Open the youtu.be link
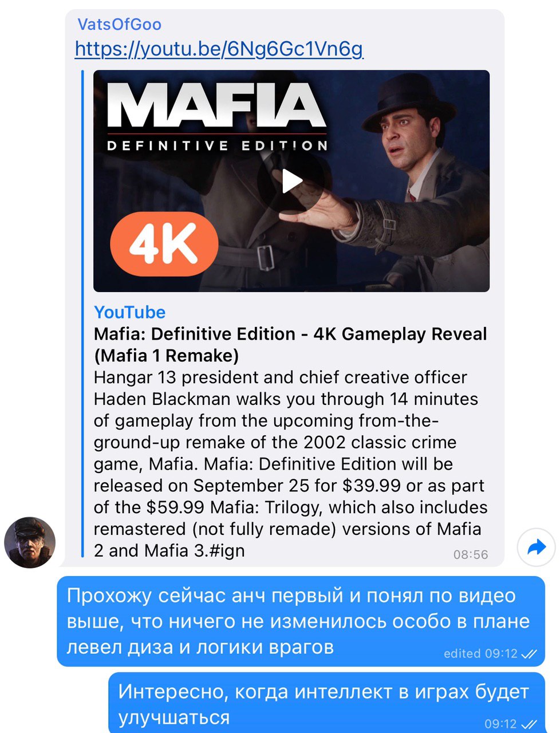Viewport: 560px width, 733px height. (x=219, y=49)
